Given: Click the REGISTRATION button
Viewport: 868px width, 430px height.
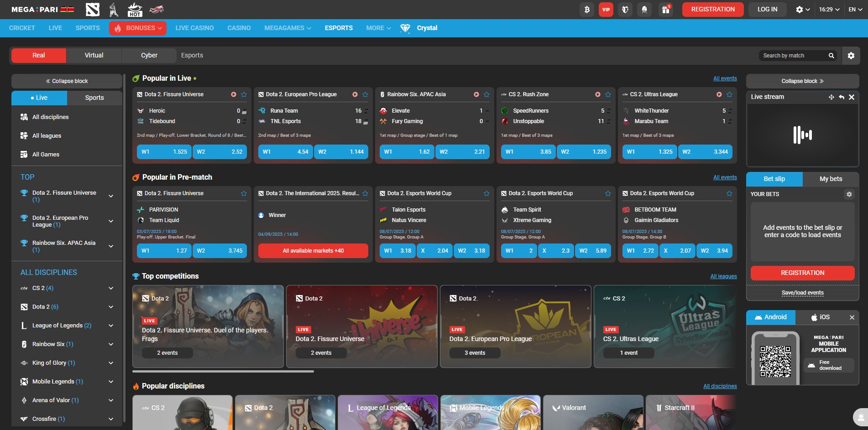Looking at the screenshot, I should point(712,9).
